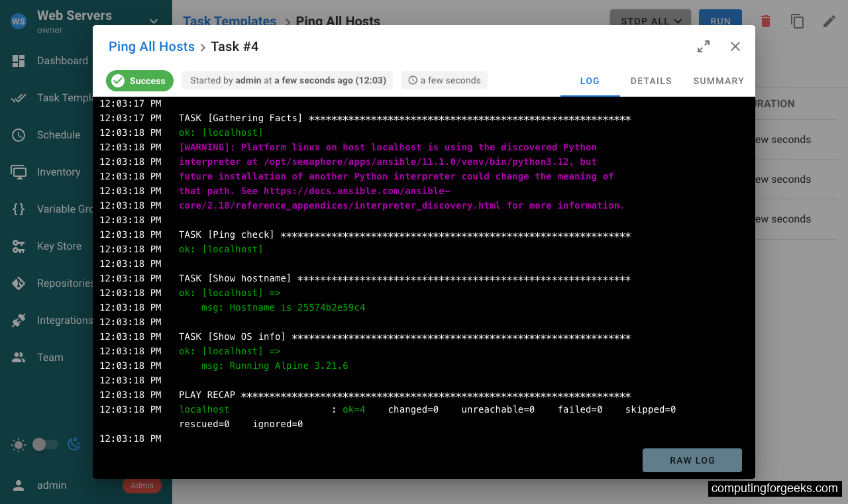Open the STOP ALL dropdown arrow

pos(678,21)
